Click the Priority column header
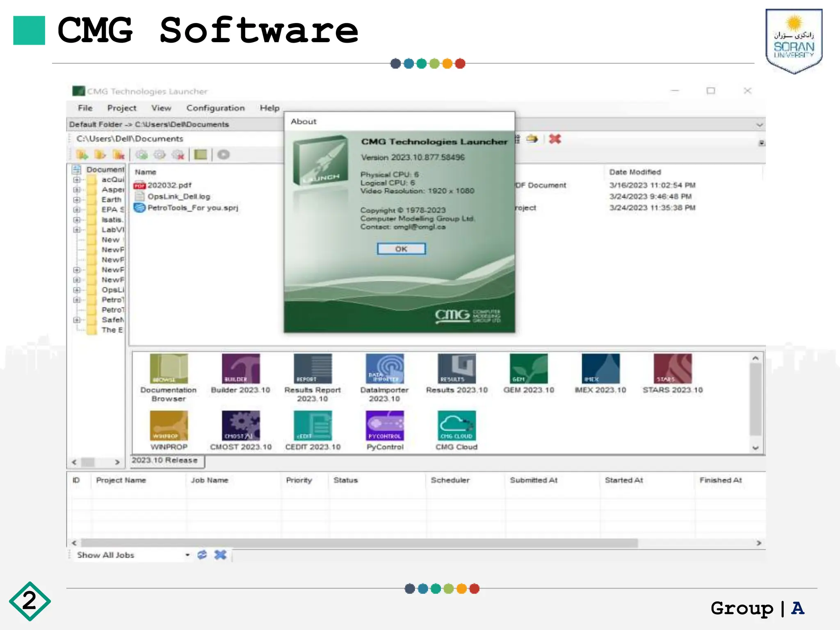 click(x=299, y=480)
